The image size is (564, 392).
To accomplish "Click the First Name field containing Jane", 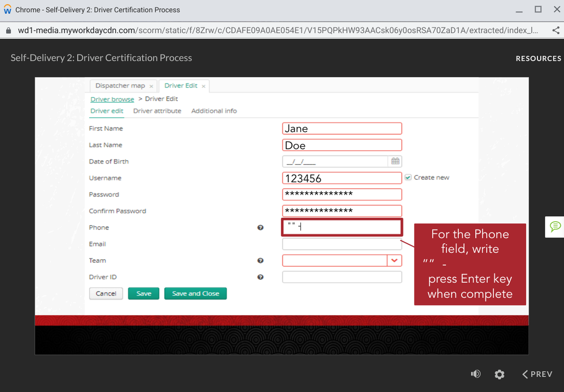I will pyautogui.click(x=342, y=128).
